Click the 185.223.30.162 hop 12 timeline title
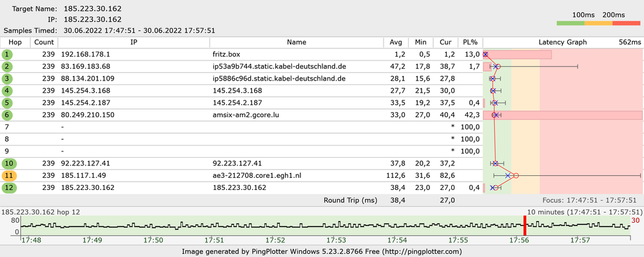The image size is (644, 257). [x=41, y=213]
